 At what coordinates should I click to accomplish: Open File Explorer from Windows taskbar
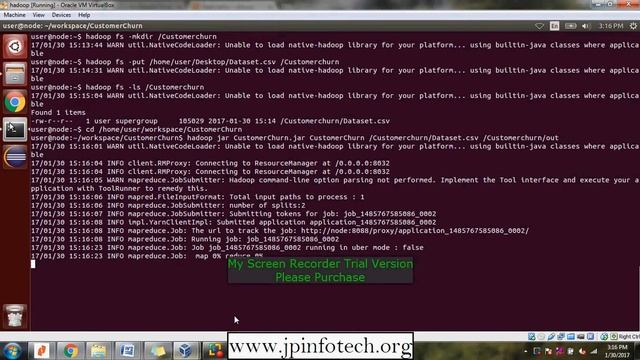coord(98,351)
